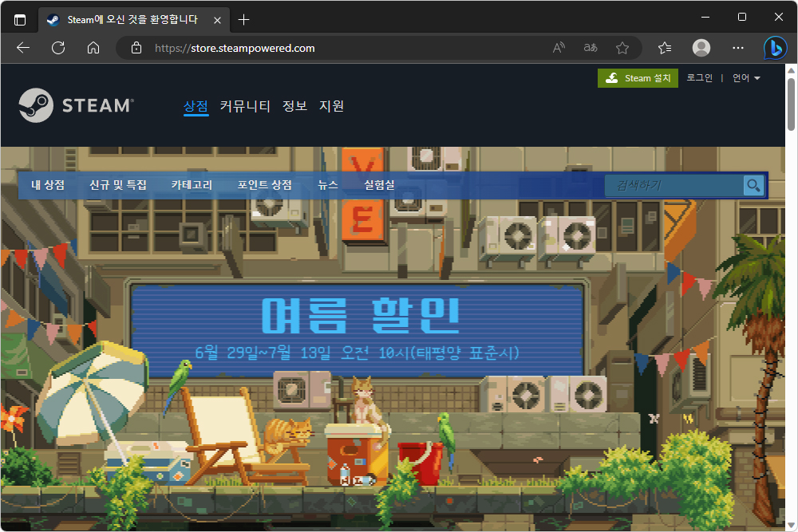
Task: Add this page to favorites star
Action: (622, 48)
